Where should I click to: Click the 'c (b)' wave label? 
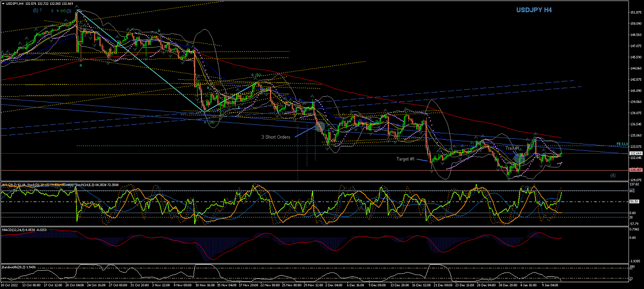tap(256, 75)
